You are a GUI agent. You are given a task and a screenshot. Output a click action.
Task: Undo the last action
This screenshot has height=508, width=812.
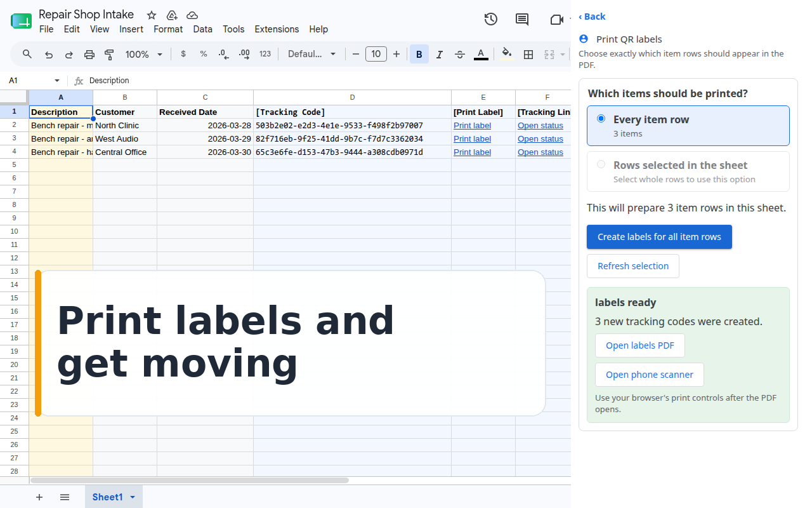49,55
